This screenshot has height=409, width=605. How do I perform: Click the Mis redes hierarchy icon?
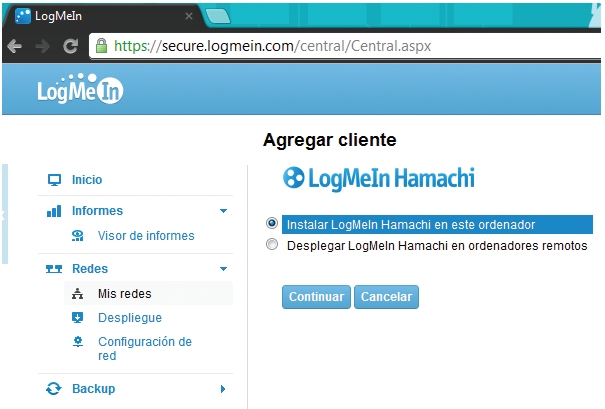point(78,294)
